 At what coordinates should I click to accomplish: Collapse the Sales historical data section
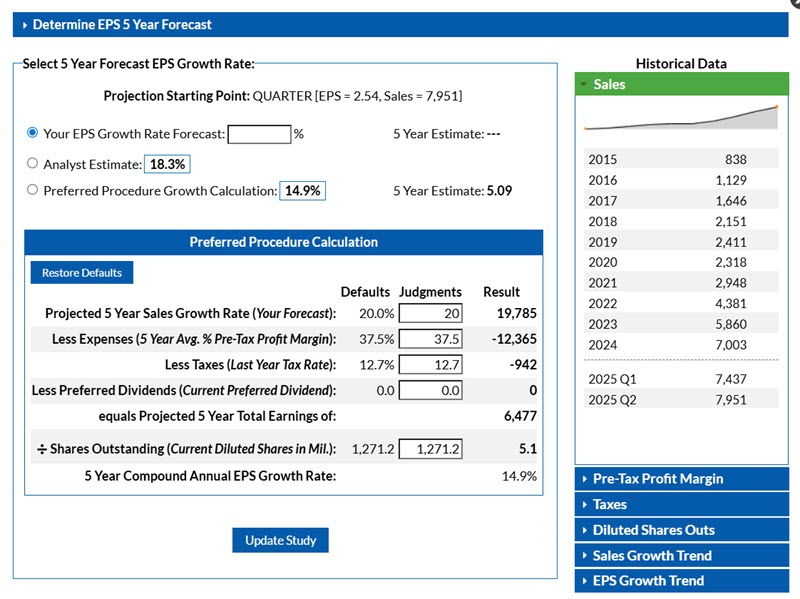click(x=608, y=85)
